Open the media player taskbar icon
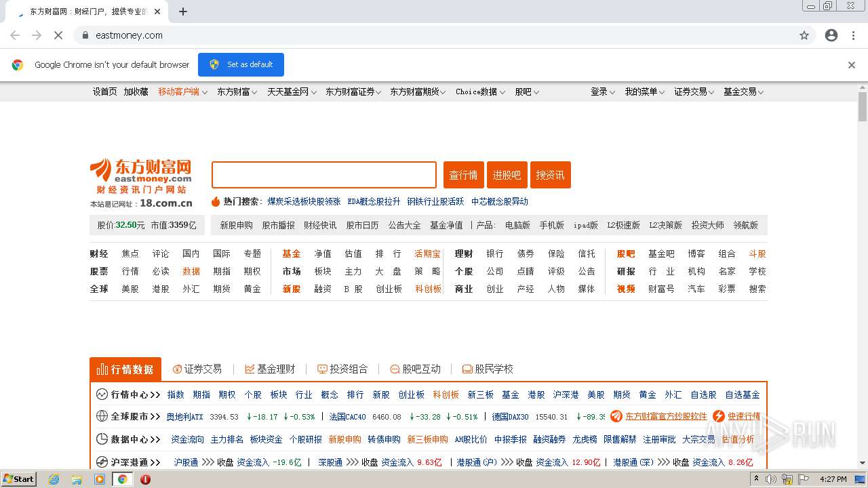 100,479
